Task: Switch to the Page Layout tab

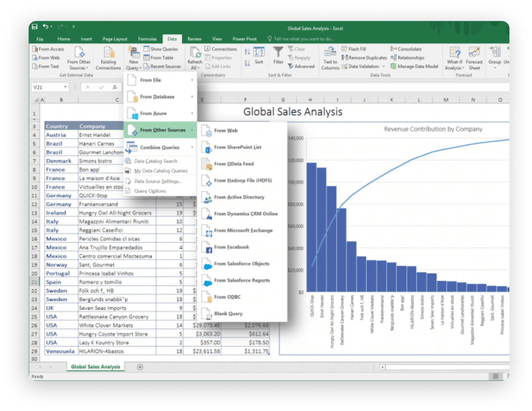Action: [x=115, y=39]
